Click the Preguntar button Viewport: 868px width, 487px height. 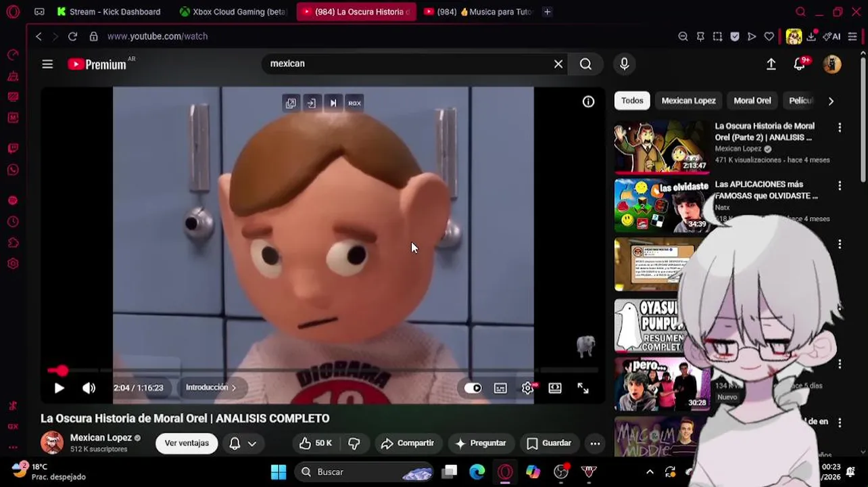coord(481,443)
